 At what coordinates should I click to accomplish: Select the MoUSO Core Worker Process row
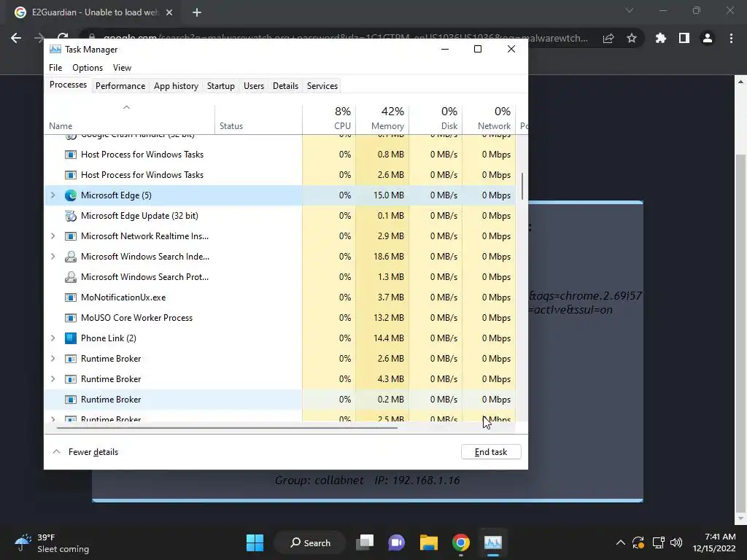280,318
